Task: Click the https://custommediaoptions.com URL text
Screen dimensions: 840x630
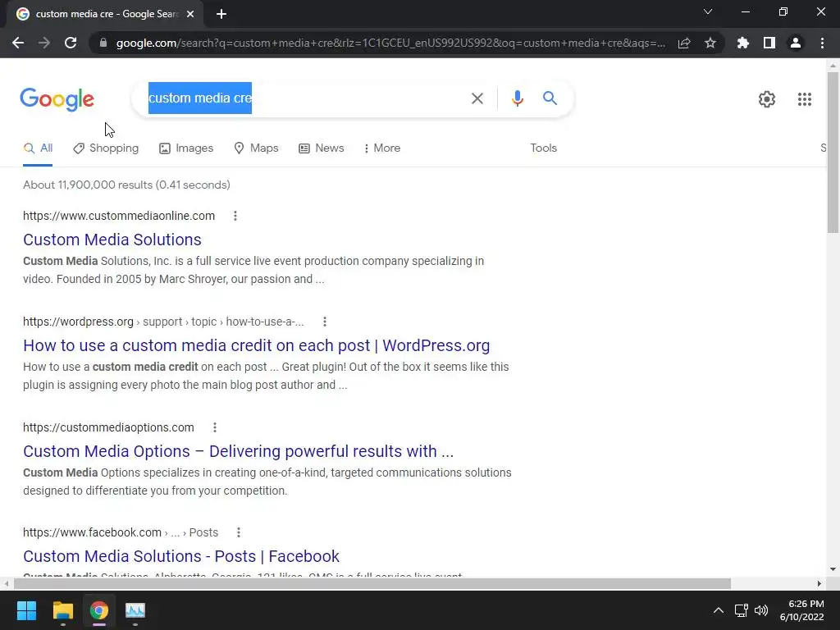Action: (x=108, y=427)
